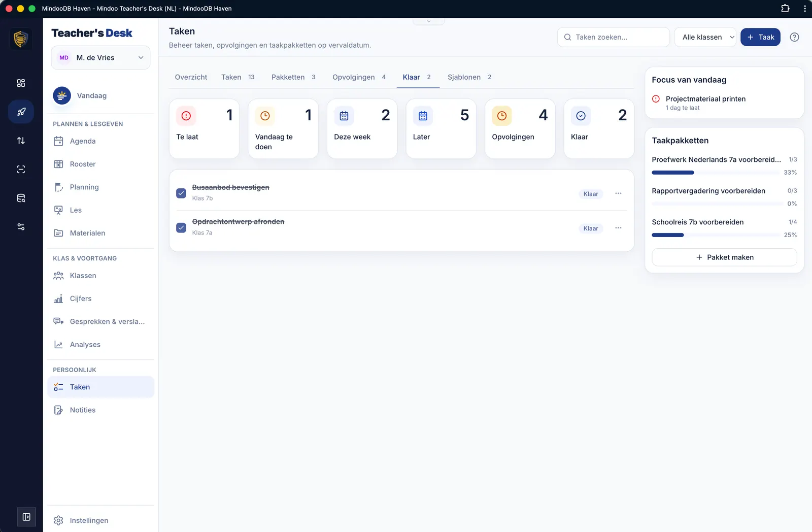This screenshot has width=812, height=532.
Task: Click the Pakket maken button
Action: (x=724, y=257)
